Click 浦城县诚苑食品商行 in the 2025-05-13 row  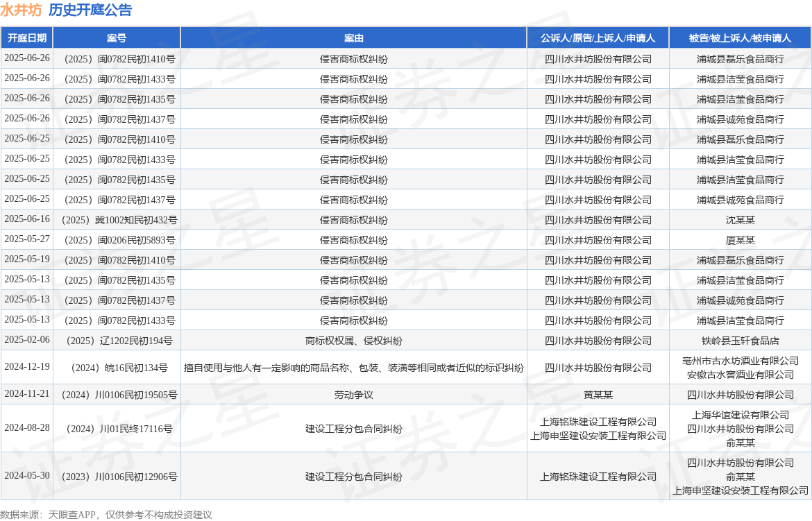[x=740, y=301]
